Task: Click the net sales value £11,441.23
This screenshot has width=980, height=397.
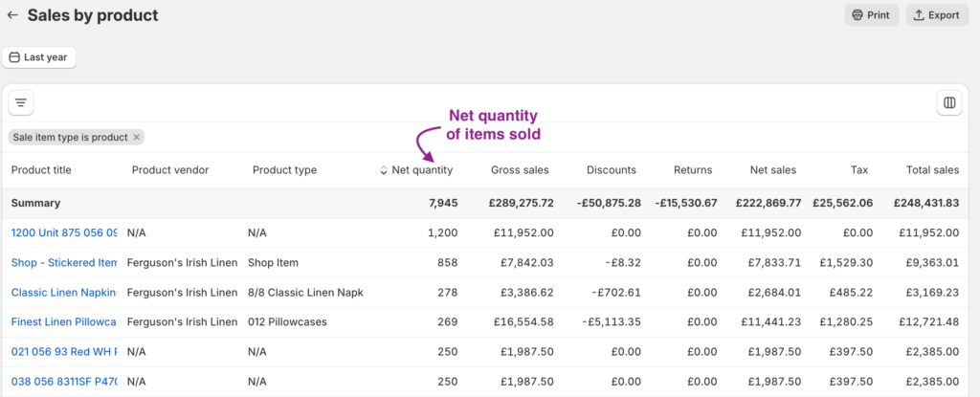Action: [771, 322]
